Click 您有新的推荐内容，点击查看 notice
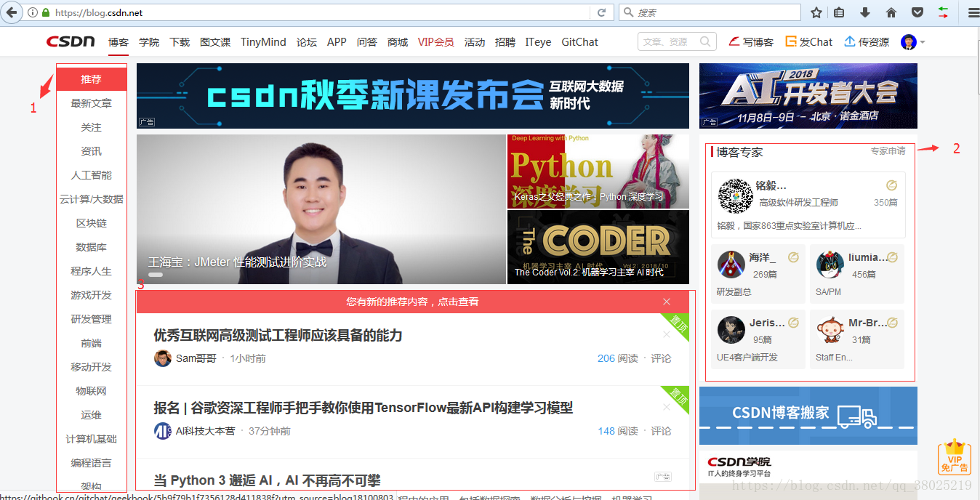The height and width of the screenshot is (500, 980). [x=412, y=302]
